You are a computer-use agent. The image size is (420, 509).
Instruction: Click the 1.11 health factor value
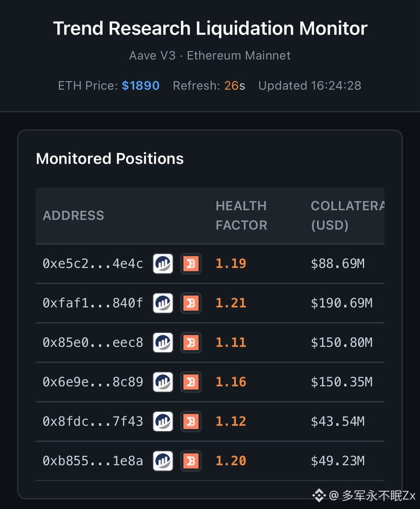231,343
